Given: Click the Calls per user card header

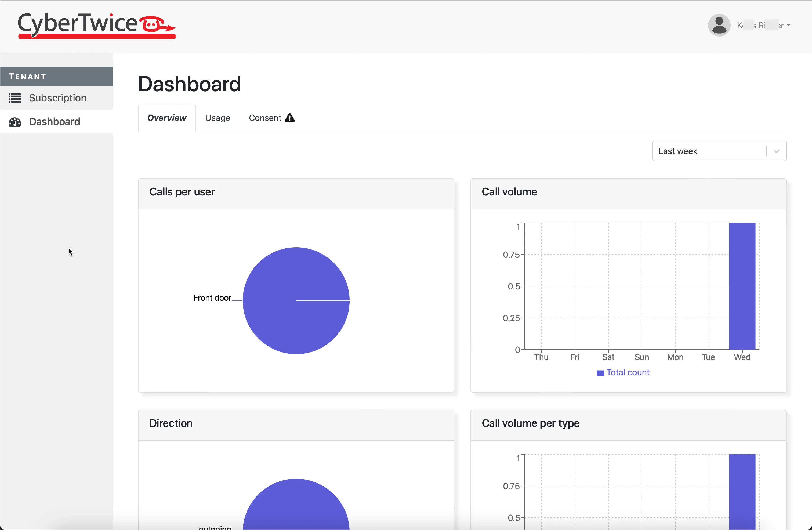Looking at the screenshot, I should [x=296, y=194].
